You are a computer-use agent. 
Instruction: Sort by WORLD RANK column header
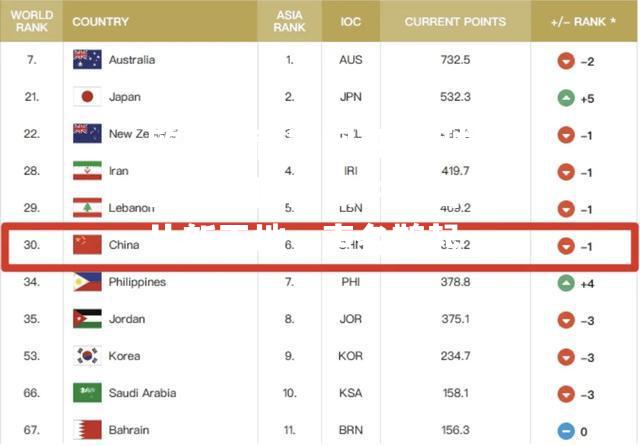point(32,21)
